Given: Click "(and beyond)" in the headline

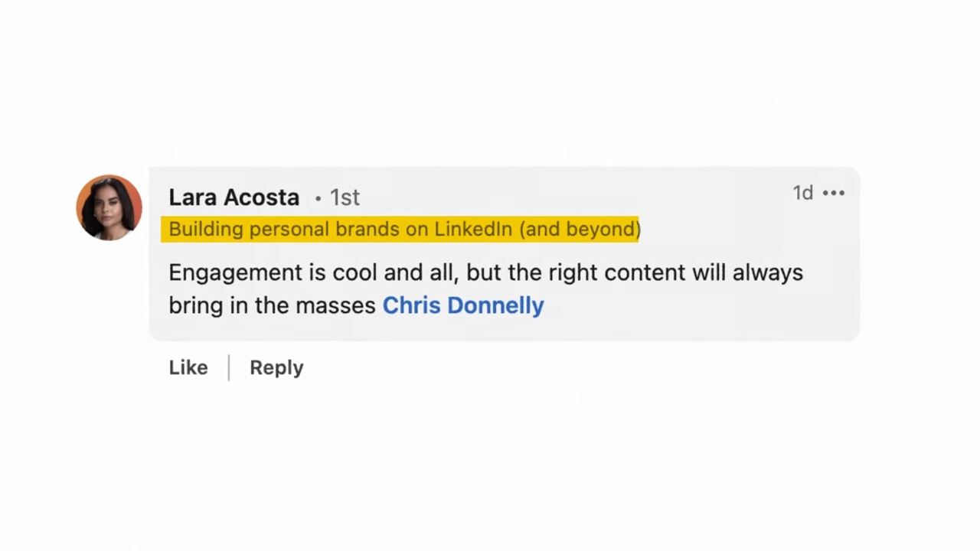Looking at the screenshot, I should click(x=580, y=229).
